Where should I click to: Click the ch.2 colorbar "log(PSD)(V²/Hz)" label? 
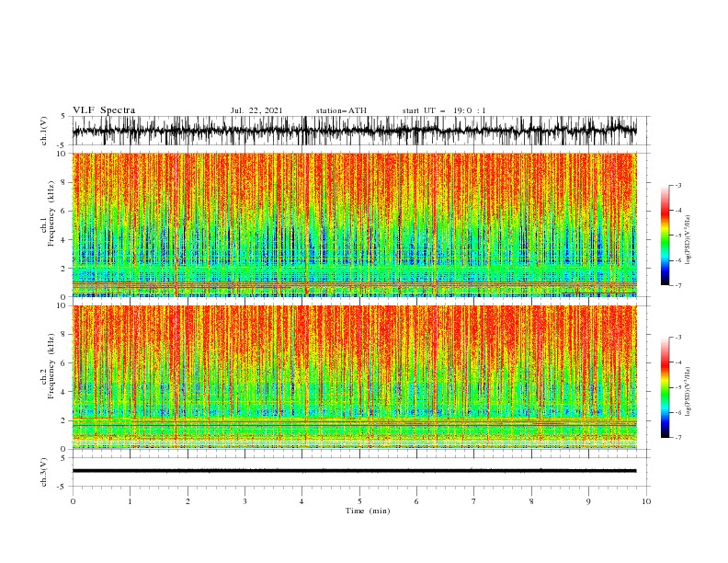[688, 391]
